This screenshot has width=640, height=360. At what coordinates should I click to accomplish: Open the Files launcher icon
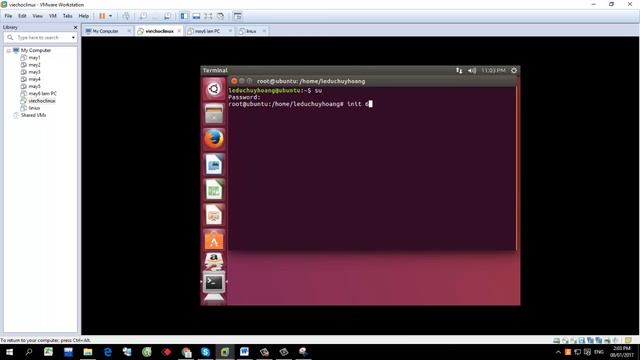[213, 113]
